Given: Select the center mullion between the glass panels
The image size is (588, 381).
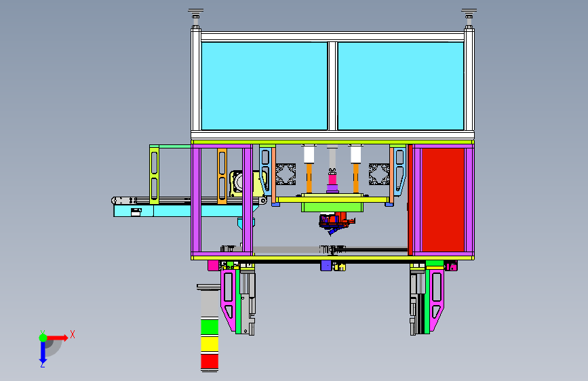Looking at the screenshot, I should (x=332, y=86).
